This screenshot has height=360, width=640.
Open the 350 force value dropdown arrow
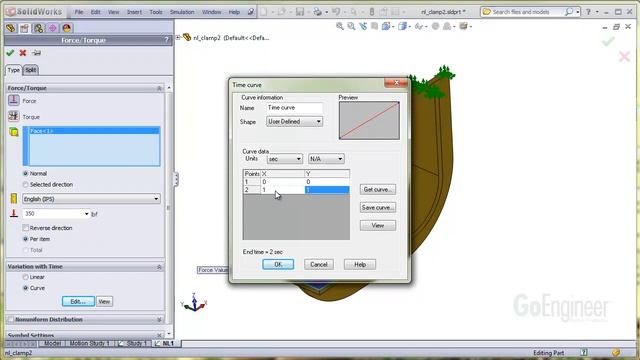click(87, 213)
